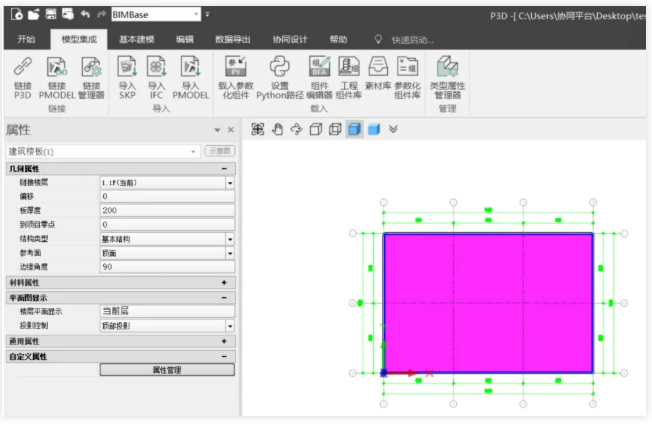Click the Save As icon in quick access toolbar
Screen dimensions: 652x424
(68, 14)
